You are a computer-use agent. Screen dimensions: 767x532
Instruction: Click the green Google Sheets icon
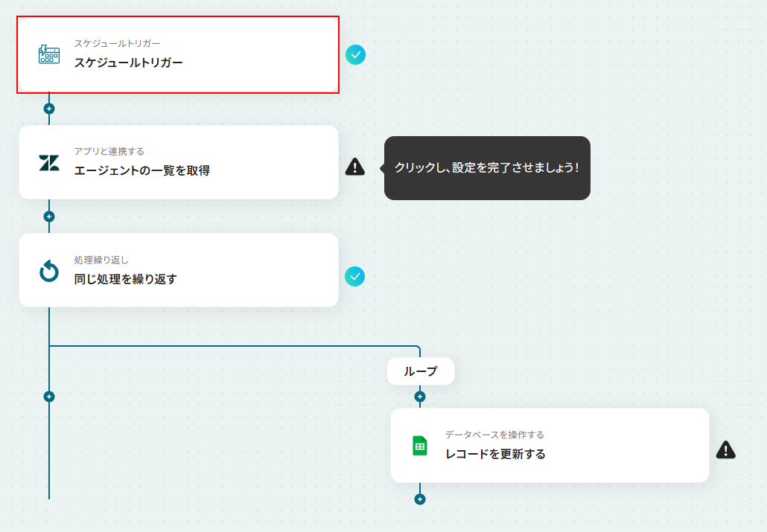[420, 446]
